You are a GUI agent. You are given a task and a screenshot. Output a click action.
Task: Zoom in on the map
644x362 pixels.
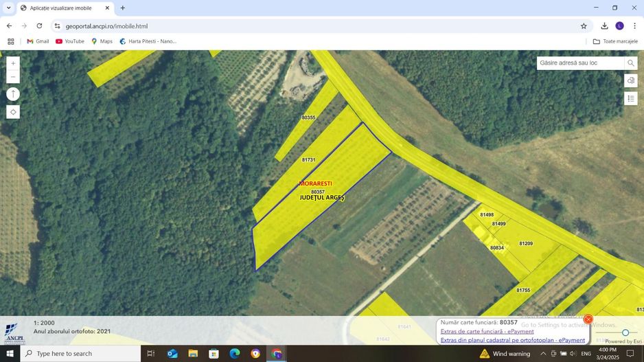pyautogui.click(x=13, y=63)
